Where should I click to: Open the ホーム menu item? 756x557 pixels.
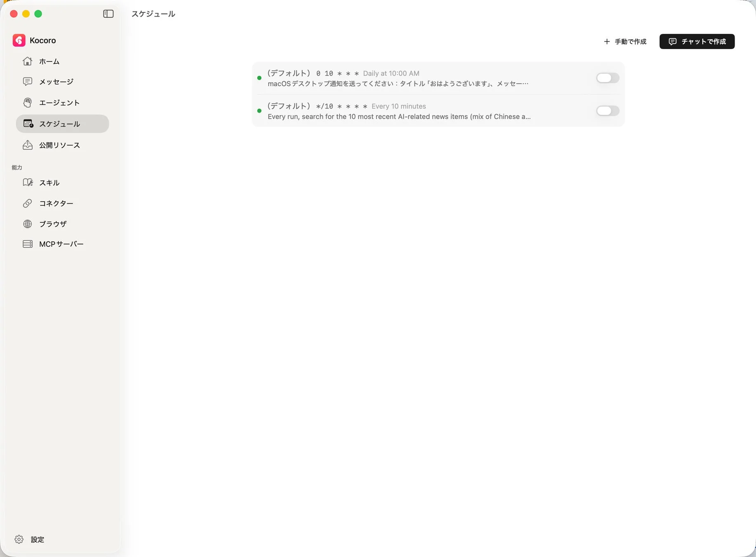62,61
